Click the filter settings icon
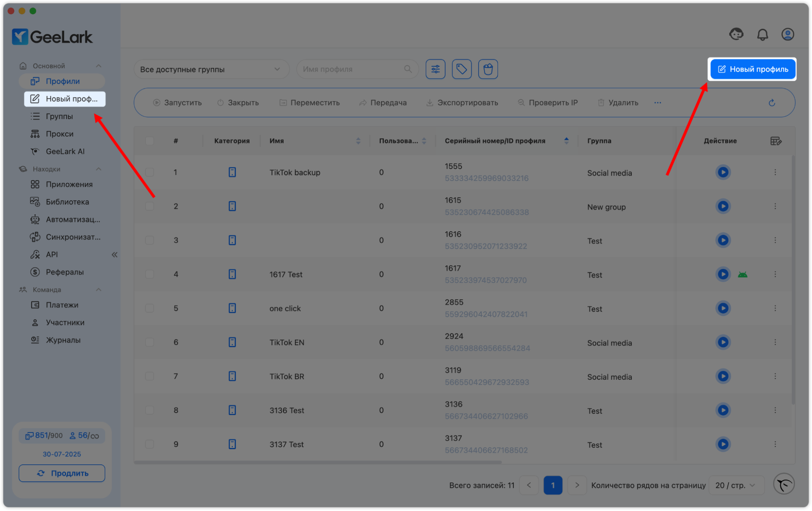 (435, 69)
